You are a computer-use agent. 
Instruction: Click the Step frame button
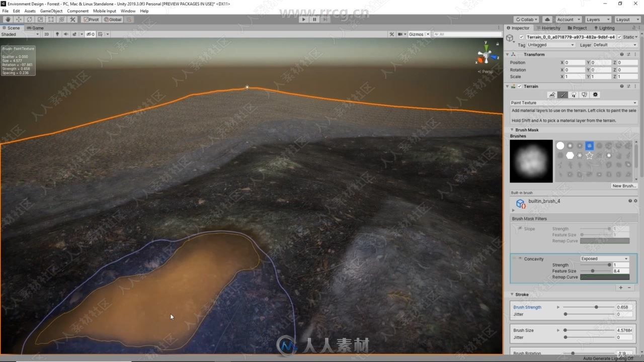(326, 20)
